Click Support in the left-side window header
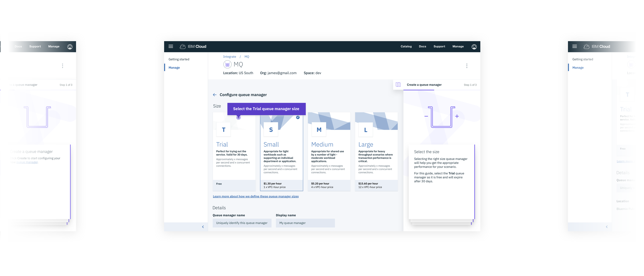This screenshot has height=276, width=644. point(35,47)
